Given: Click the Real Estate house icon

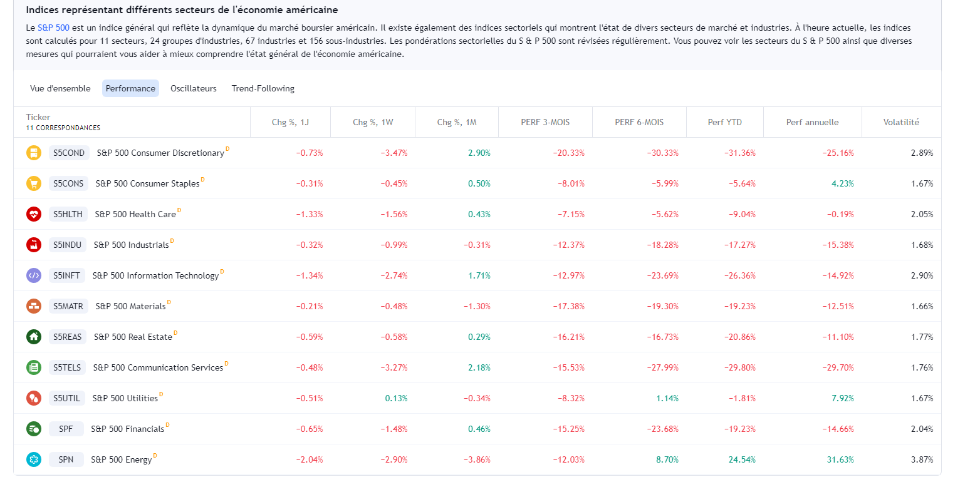Looking at the screenshot, I should [34, 337].
